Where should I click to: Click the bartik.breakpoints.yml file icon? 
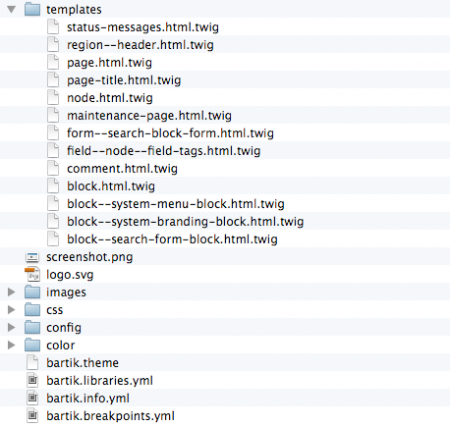(x=32, y=416)
